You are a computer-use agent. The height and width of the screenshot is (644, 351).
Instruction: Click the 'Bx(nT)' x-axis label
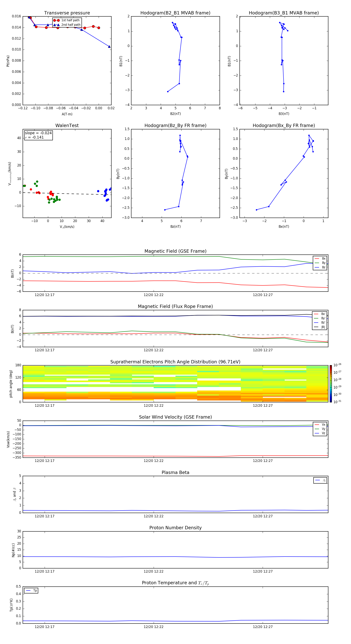coord(284,227)
